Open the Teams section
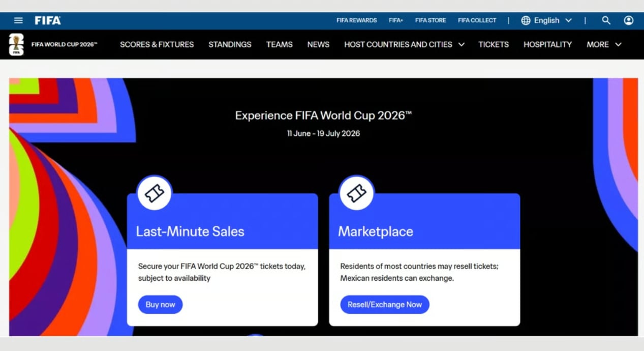 (280, 44)
